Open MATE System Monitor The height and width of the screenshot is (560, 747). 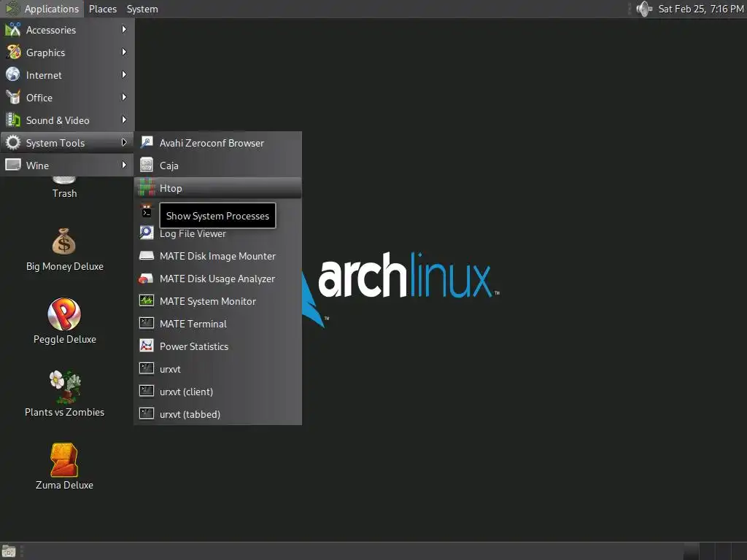(217, 301)
